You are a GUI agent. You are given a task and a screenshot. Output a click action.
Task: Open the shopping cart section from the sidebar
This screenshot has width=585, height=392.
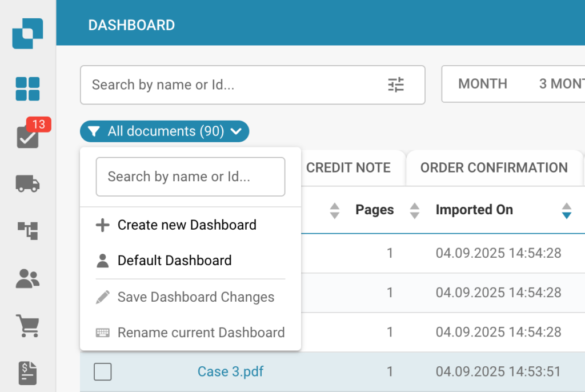[x=27, y=325]
